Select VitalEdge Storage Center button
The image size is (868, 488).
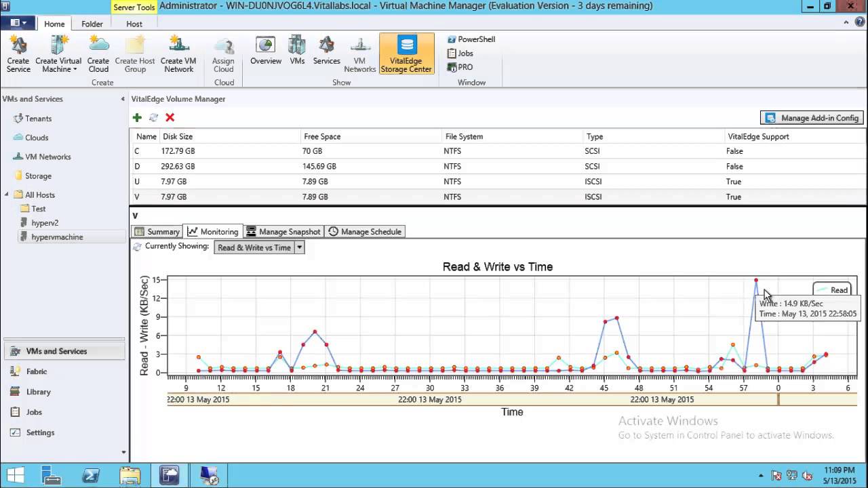tap(406, 54)
